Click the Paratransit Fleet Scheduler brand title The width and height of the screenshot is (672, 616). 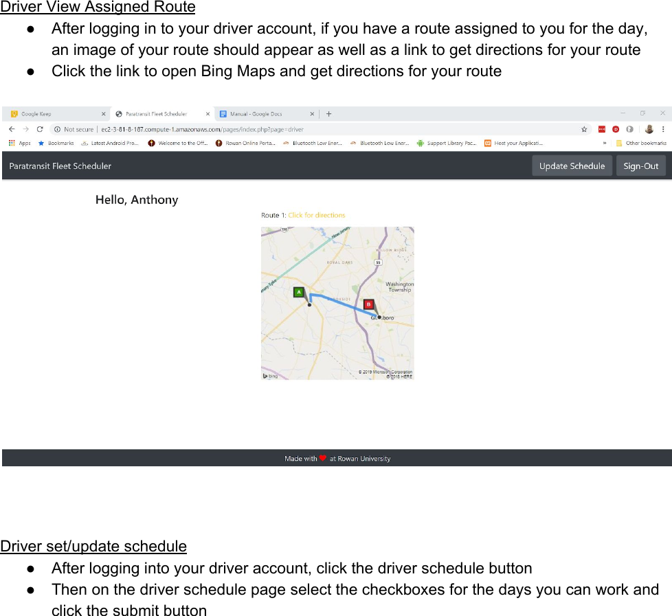60,166
